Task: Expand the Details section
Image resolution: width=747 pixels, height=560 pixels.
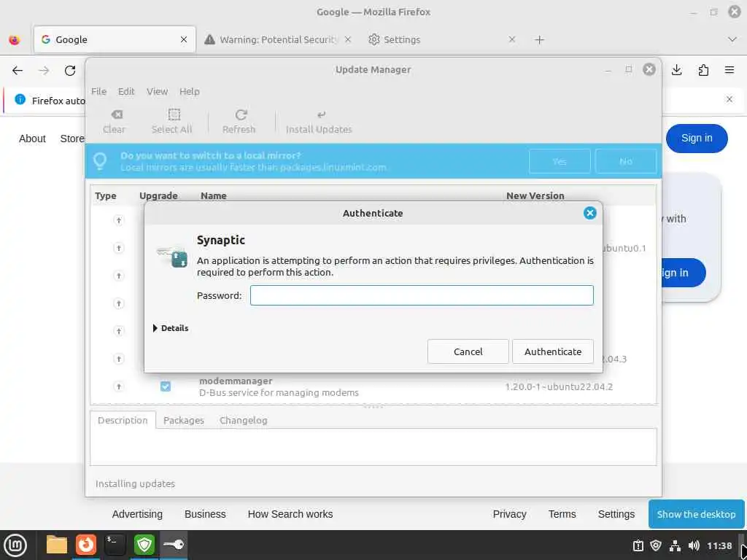Action: point(171,328)
